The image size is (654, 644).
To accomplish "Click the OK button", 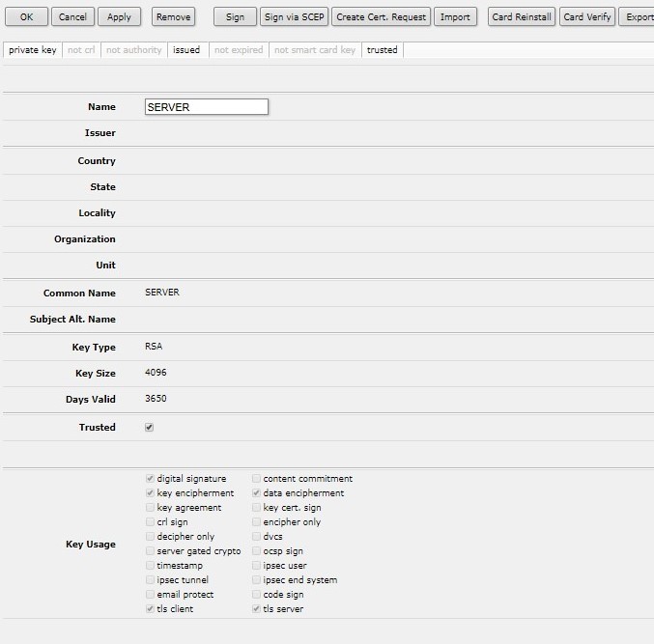I will [x=26, y=17].
